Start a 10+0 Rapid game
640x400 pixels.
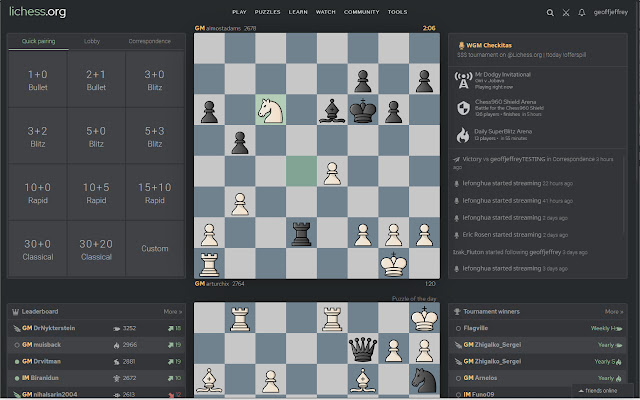pyautogui.click(x=38, y=193)
